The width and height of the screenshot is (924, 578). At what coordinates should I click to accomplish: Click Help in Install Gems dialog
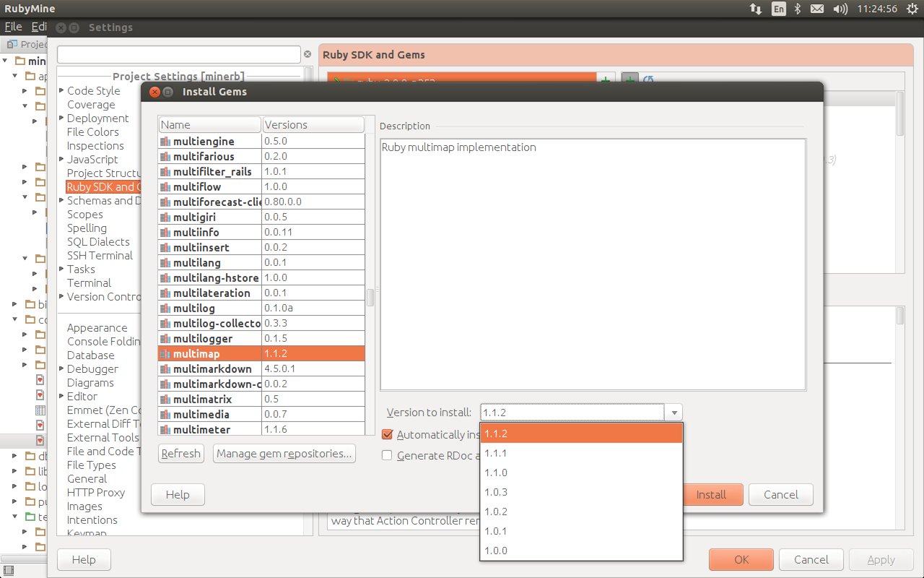pos(178,495)
